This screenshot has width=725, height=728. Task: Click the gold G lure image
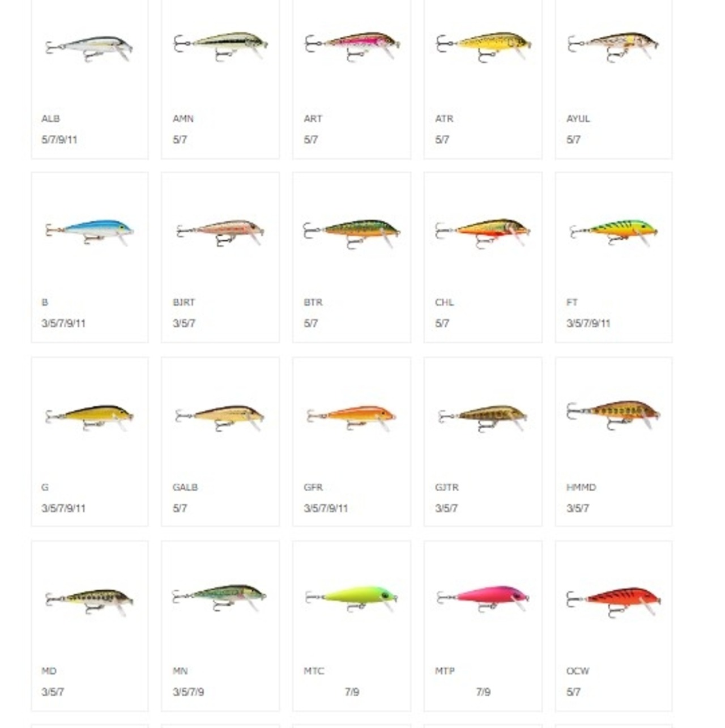(89, 417)
